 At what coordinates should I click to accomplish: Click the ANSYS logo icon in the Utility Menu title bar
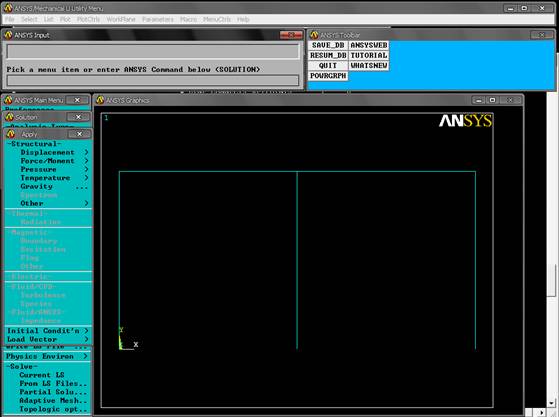(x=8, y=8)
